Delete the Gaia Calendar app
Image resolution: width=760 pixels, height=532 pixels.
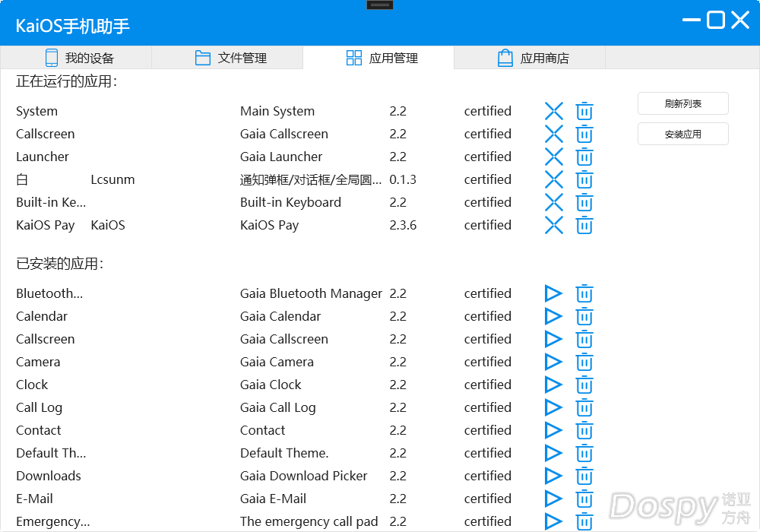(584, 316)
